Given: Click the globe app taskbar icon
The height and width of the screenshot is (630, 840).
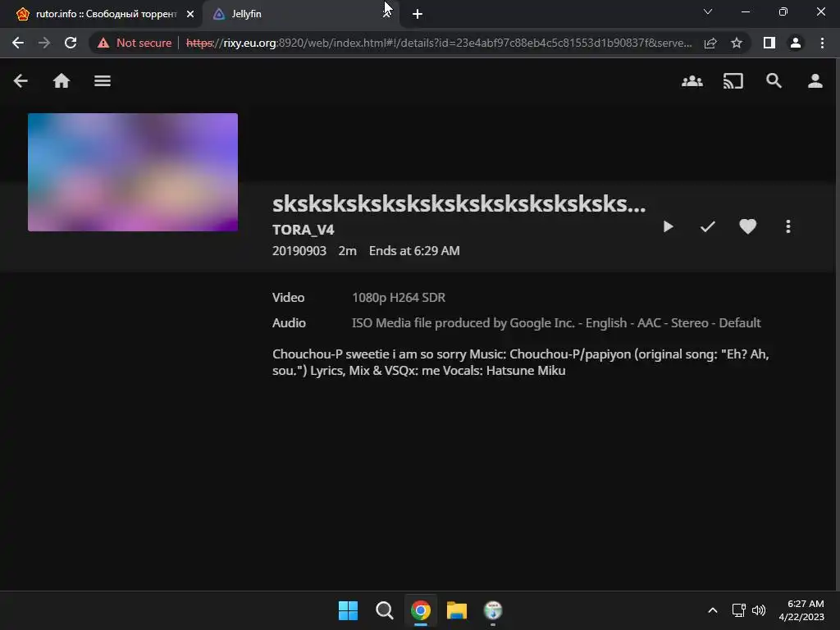Looking at the screenshot, I should 493,610.
